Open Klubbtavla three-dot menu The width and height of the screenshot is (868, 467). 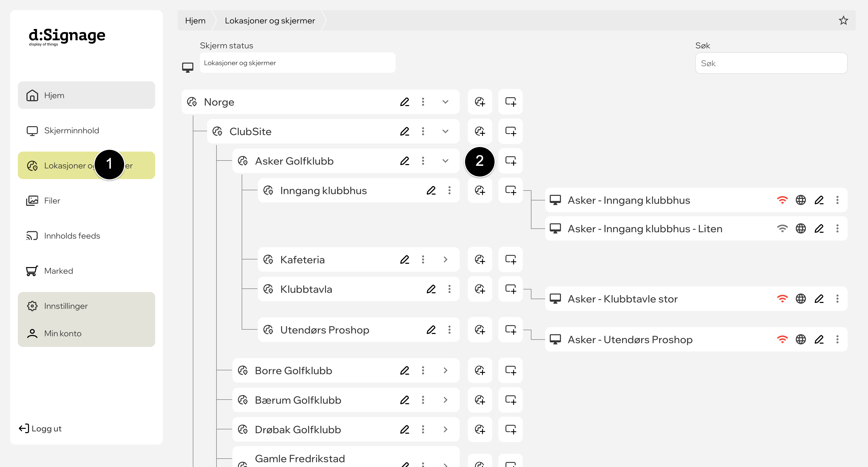pos(449,289)
